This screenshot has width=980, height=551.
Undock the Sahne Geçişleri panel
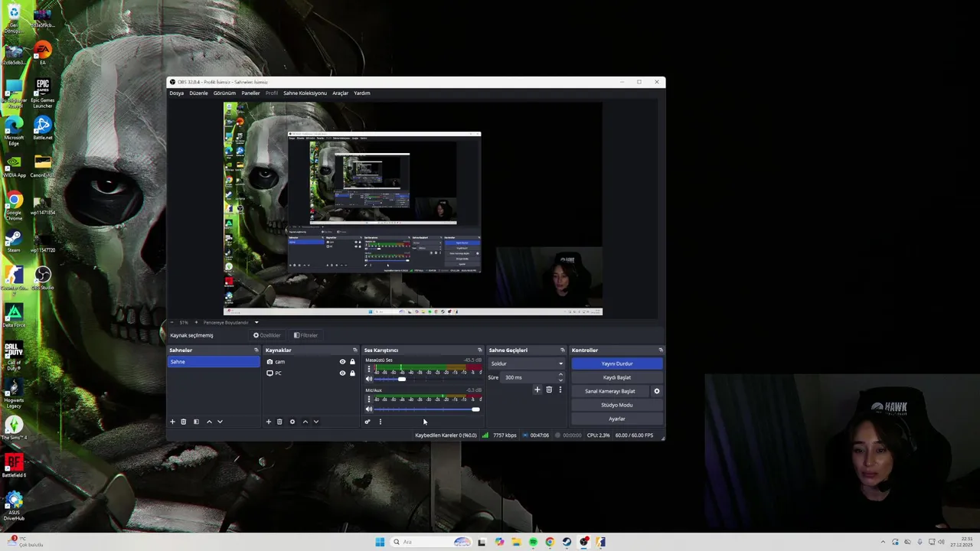(562, 350)
